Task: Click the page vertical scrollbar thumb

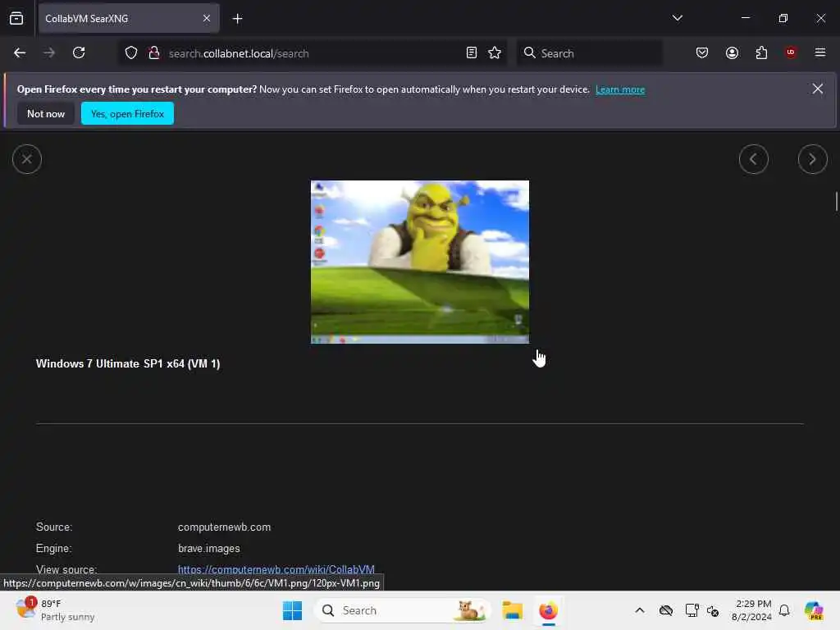Action: point(836,202)
